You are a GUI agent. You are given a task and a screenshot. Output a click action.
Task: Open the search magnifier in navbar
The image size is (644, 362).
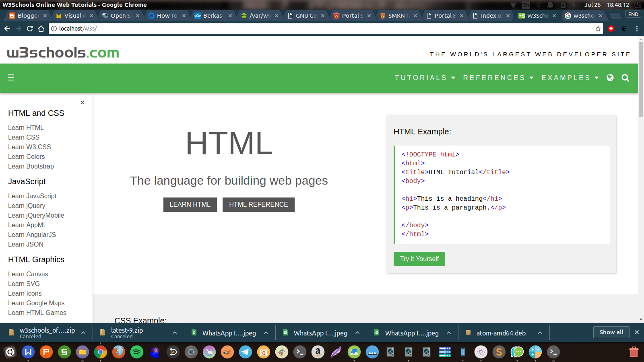pos(625,78)
